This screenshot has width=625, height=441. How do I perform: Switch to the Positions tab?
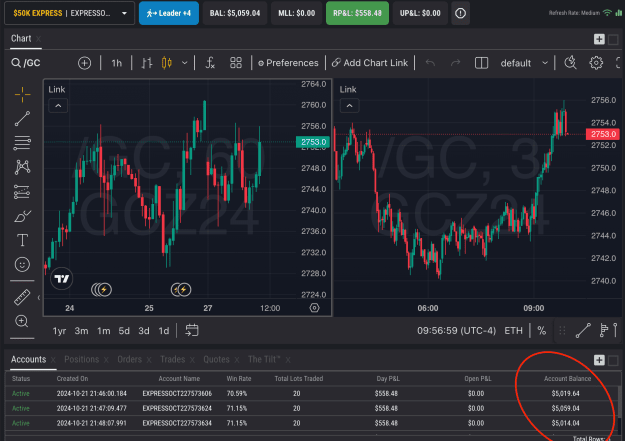point(81,359)
